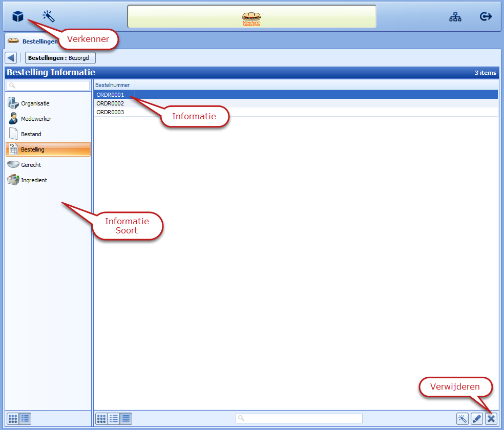Viewport: 504px width, 430px height.
Task: Click the Organisatie building icon
Action: tap(13, 103)
